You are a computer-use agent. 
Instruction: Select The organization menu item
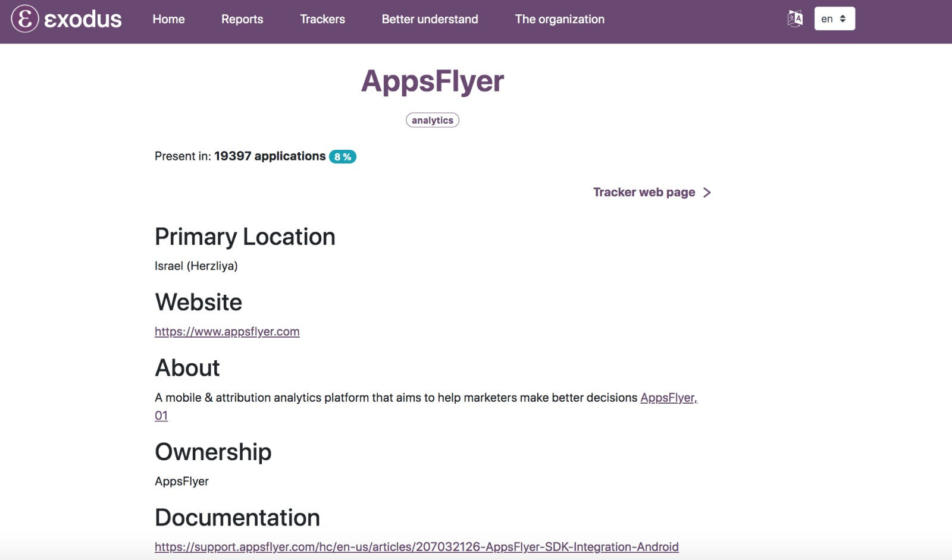point(559,19)
